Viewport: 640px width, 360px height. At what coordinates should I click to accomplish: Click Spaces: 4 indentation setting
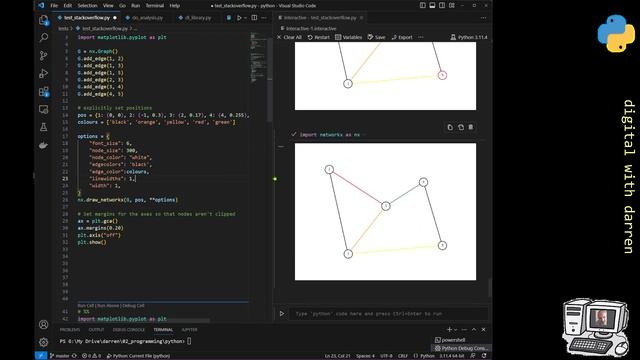(365, 356)
